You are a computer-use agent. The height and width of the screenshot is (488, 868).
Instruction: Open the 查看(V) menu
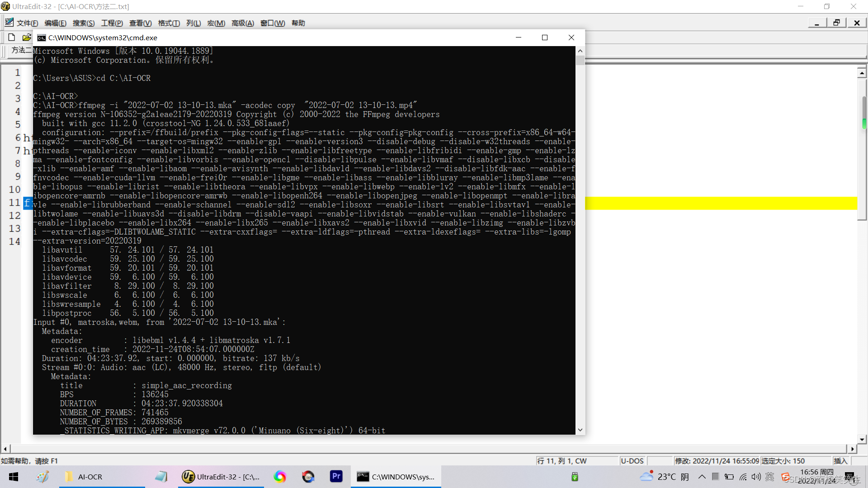[x=140, y=23]
